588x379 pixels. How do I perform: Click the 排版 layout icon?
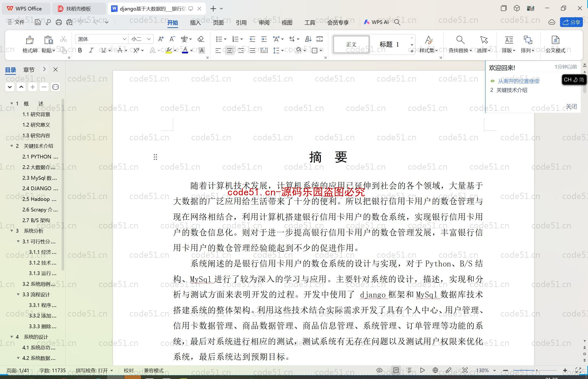(509, 40)
